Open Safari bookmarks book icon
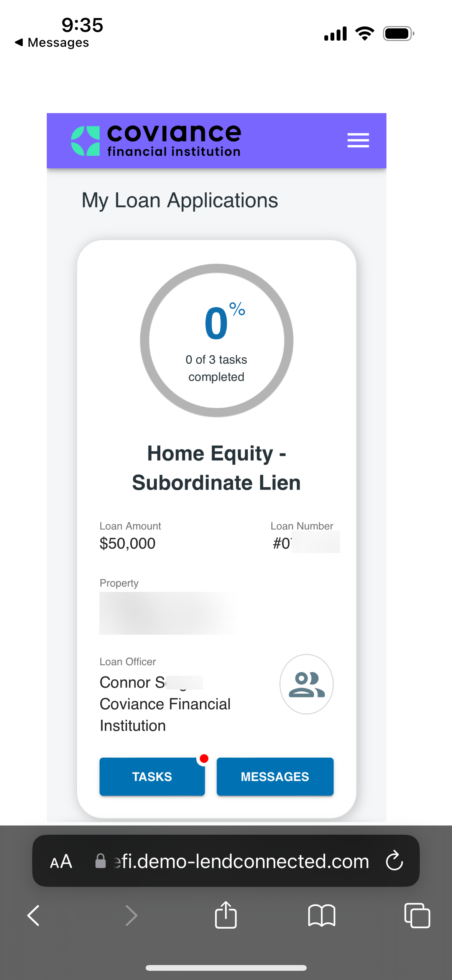 coord(322,916)
